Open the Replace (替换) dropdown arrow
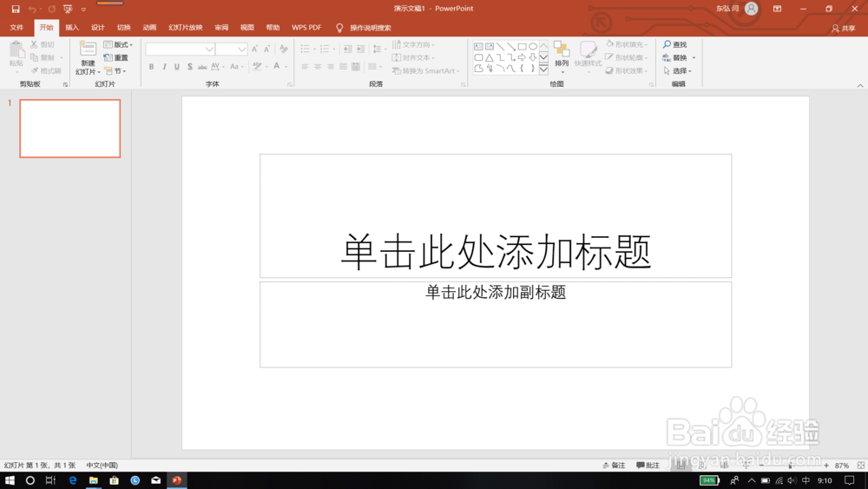The height and width of the screenshot is (489, 868). coord(694,57)
